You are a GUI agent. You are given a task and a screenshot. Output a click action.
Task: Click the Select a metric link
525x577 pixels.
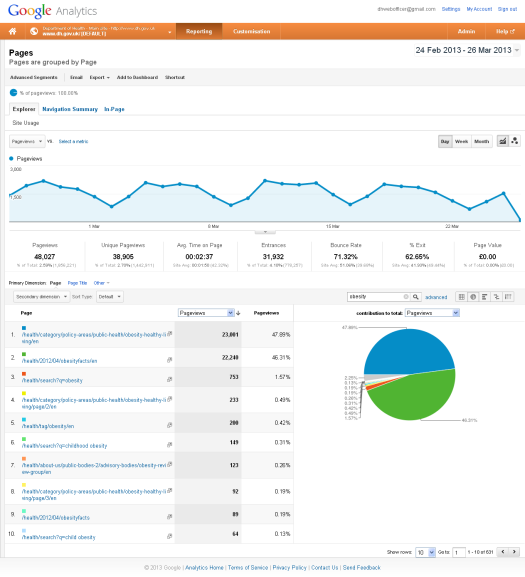73,141
